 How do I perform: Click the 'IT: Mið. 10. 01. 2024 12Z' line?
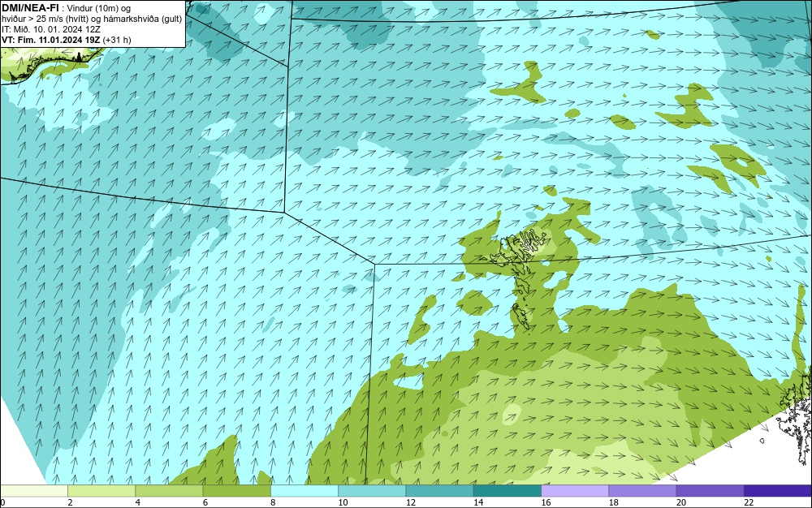[51, 29]
